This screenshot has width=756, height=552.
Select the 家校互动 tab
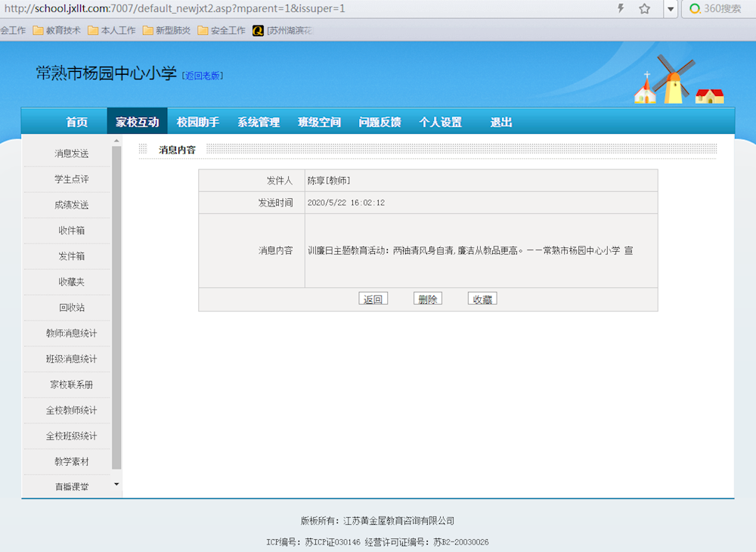click(138, 122)
